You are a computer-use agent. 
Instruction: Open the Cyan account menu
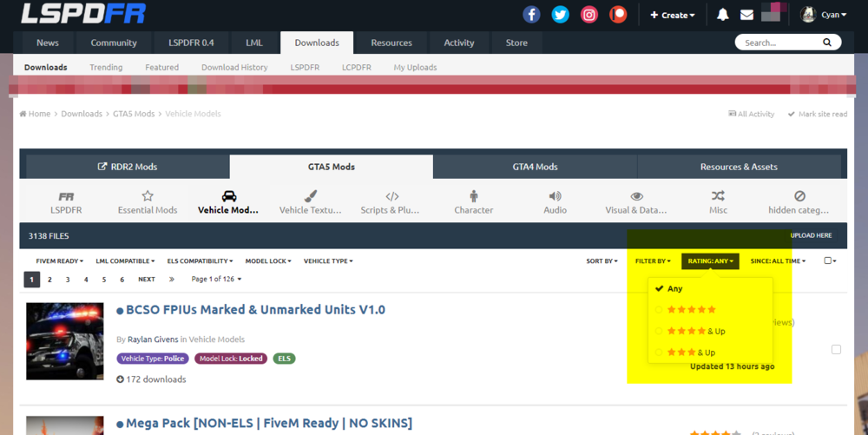[833, 15]
